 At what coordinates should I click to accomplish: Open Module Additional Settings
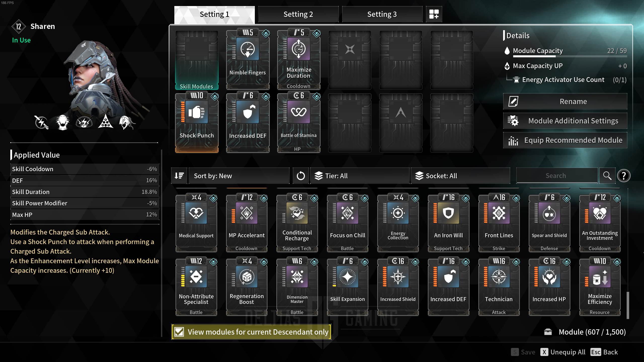coord(565,121)
